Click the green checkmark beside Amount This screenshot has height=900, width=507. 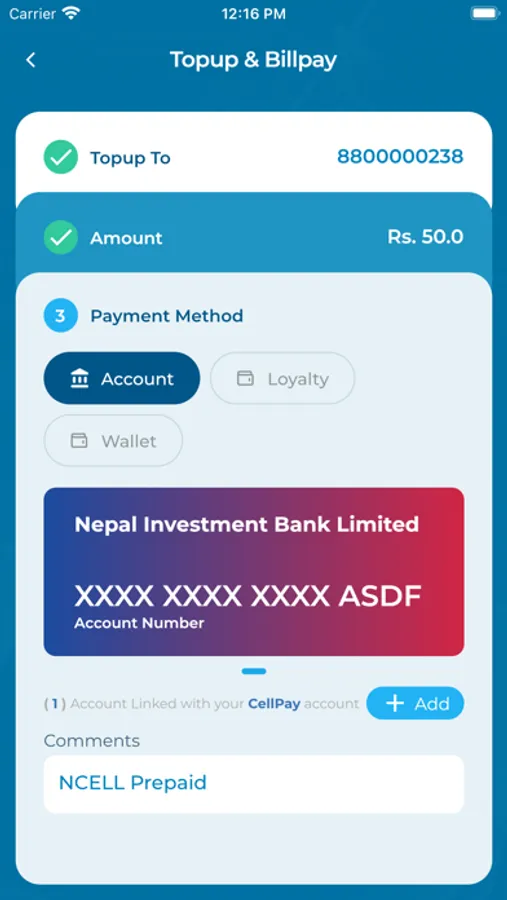click(61, 237)
